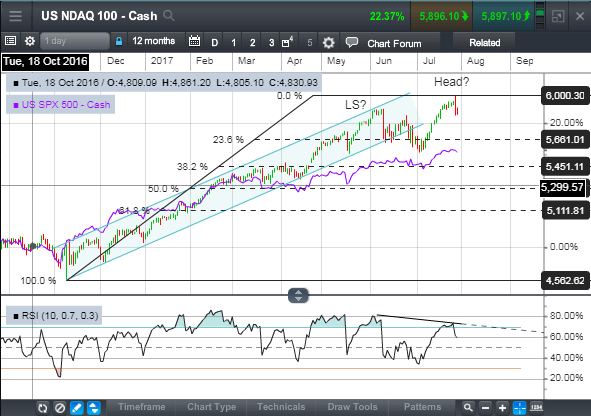Click the green market depth ladder icon
Screen dimensions: 591x416
coord(540,16)
